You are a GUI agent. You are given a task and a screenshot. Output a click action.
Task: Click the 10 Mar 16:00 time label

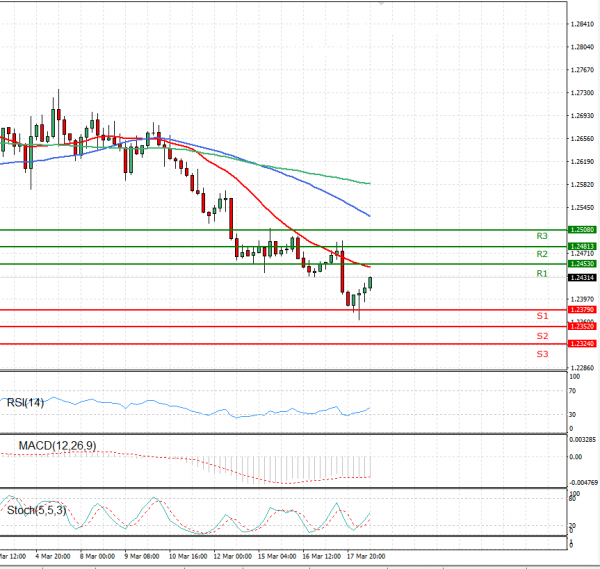pyautogui.click(x=188, y=556)
